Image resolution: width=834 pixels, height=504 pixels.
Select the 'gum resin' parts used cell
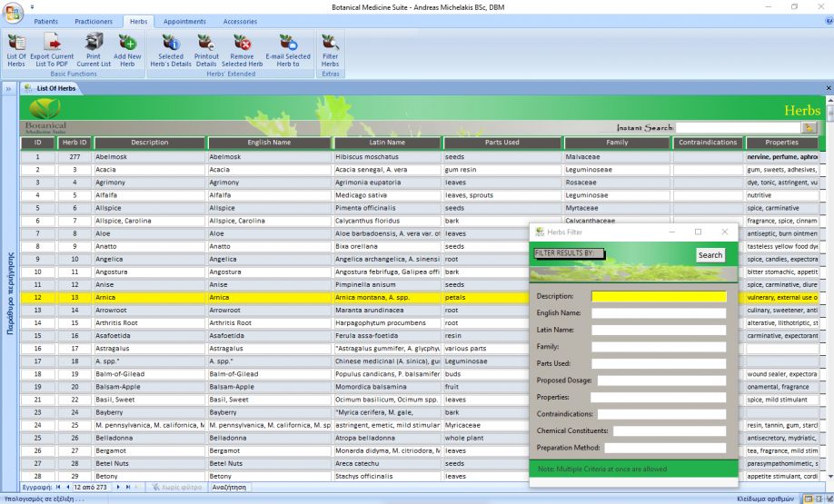502,170
